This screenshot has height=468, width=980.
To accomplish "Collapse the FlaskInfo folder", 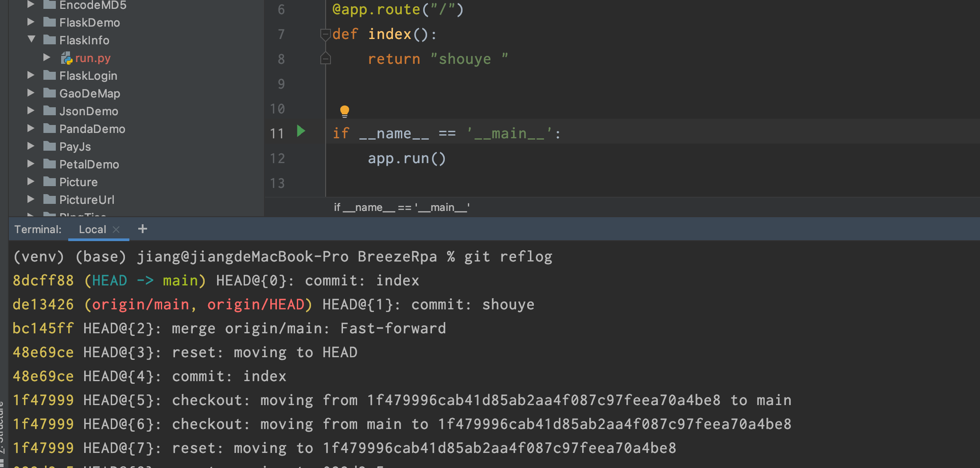I will pos(31,39).
